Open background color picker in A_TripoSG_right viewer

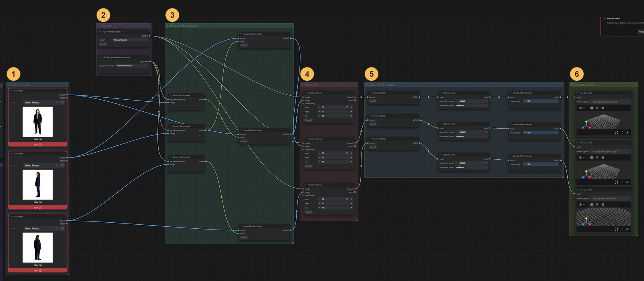(x=597, y=158)
